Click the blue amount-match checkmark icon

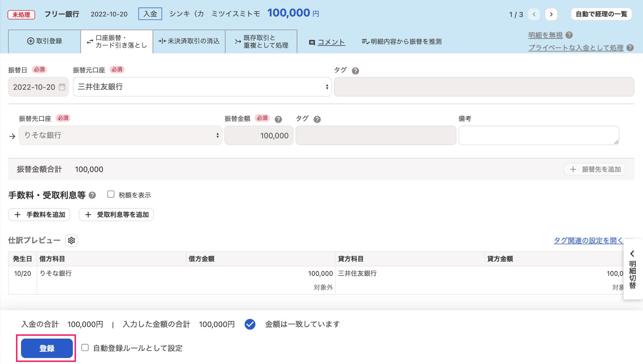pos(250,324)
